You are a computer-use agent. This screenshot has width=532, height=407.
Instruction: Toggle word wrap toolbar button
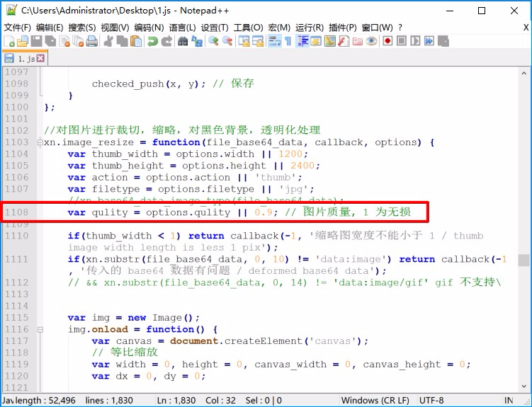tap(273, 41)
